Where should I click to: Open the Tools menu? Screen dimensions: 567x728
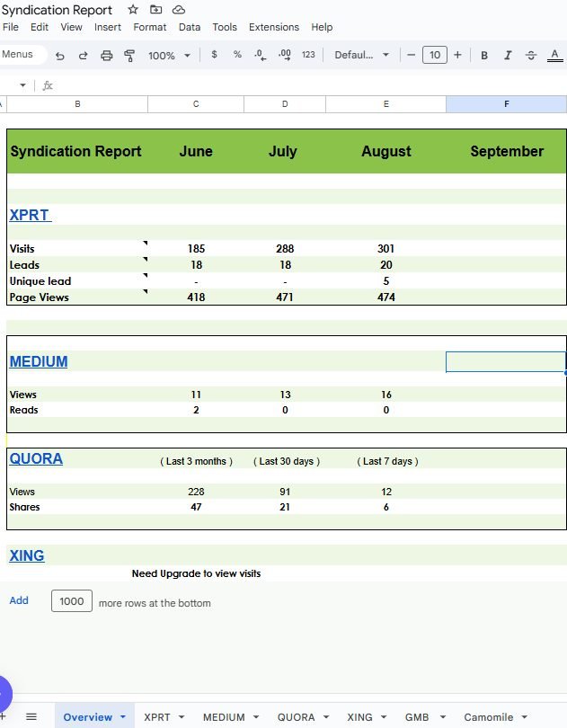coord(225,27)
